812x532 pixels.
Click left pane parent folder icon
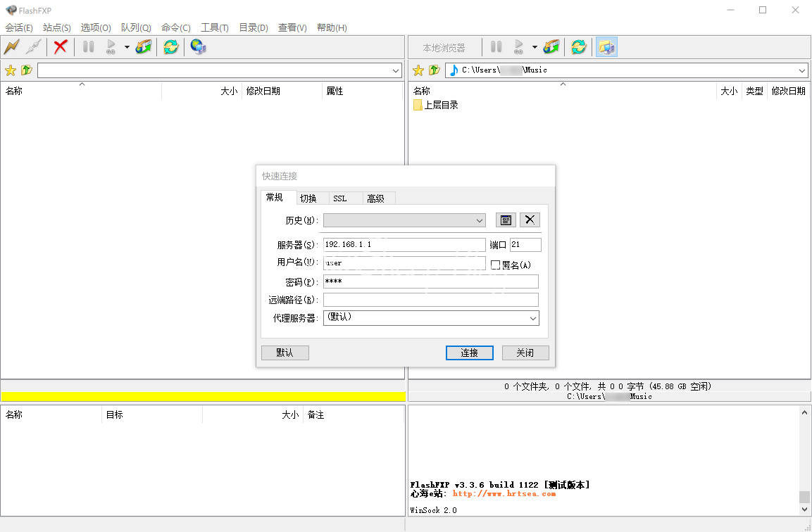click(x=27, y=70)
